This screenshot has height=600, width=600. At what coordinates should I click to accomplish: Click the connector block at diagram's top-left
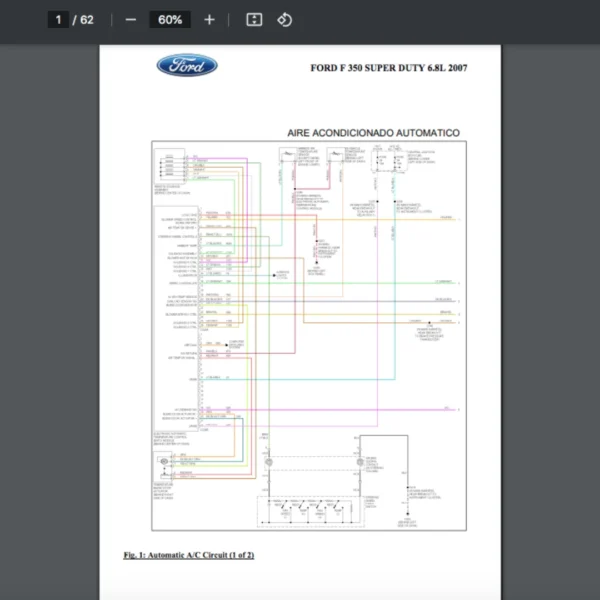(170, 164)
